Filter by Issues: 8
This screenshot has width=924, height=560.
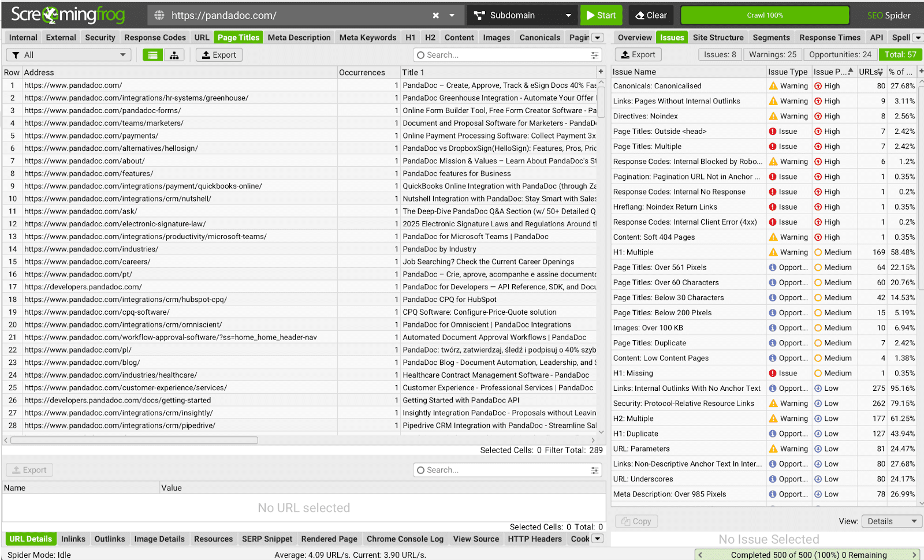point(720,54)
